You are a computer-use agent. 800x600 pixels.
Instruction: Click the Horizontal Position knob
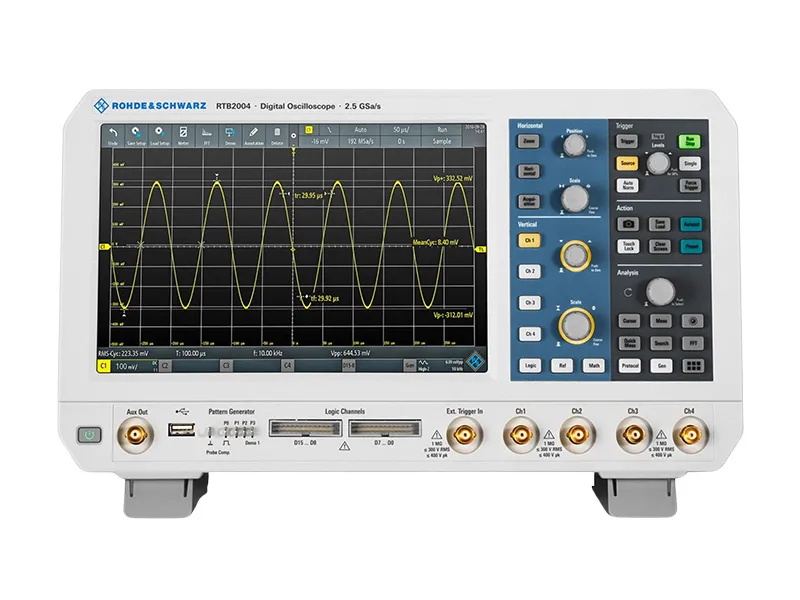[x=575, y=145]
